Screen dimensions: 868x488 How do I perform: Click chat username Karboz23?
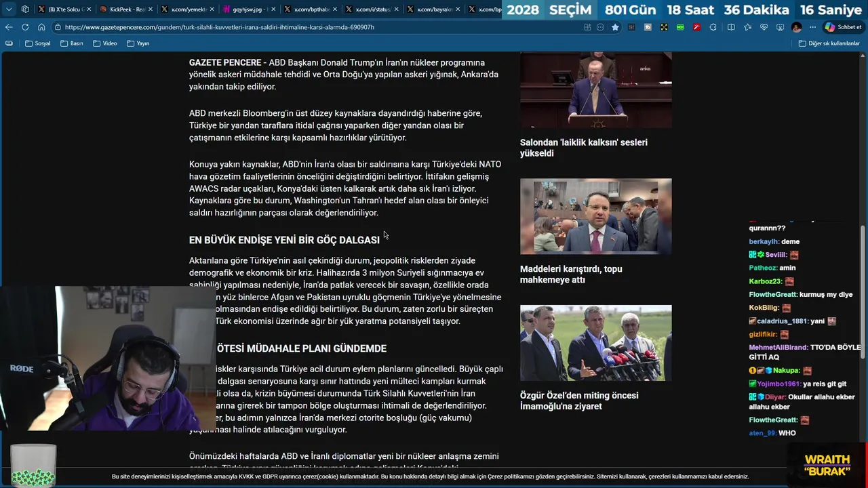click(766, 281)
